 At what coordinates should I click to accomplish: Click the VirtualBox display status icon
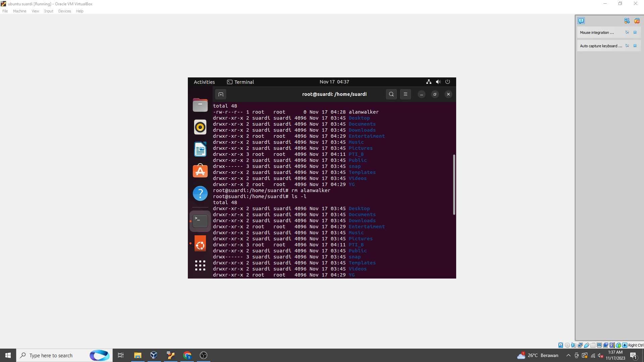[599, 345]
